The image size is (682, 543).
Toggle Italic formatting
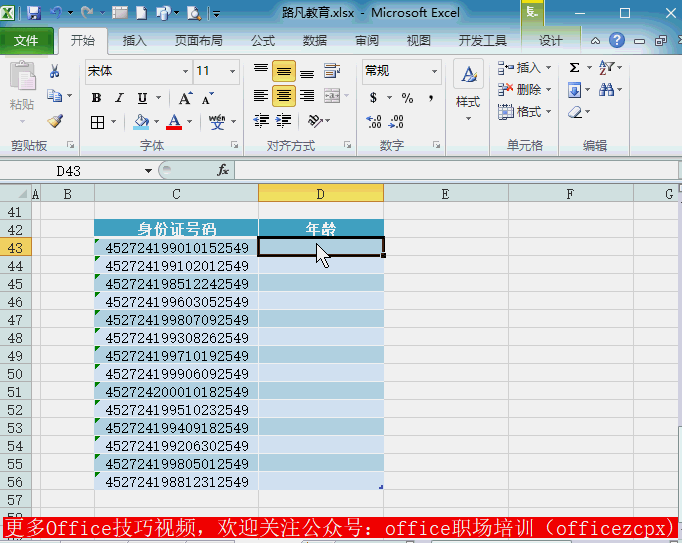(119, 98)
